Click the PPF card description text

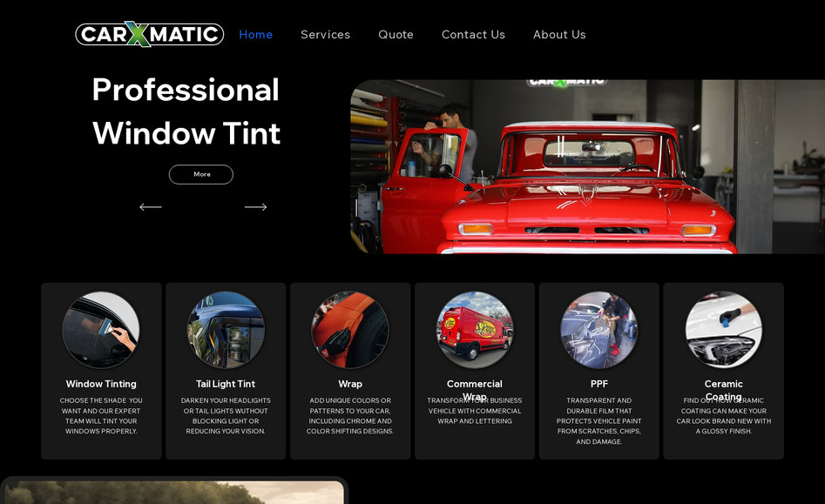point(599,420)
